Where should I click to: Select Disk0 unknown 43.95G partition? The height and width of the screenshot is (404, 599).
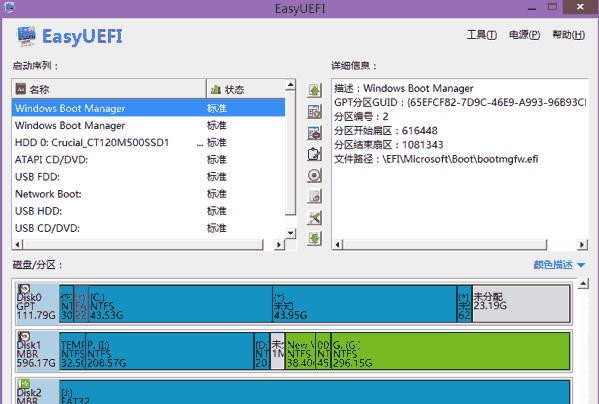(x=365, y=304)
